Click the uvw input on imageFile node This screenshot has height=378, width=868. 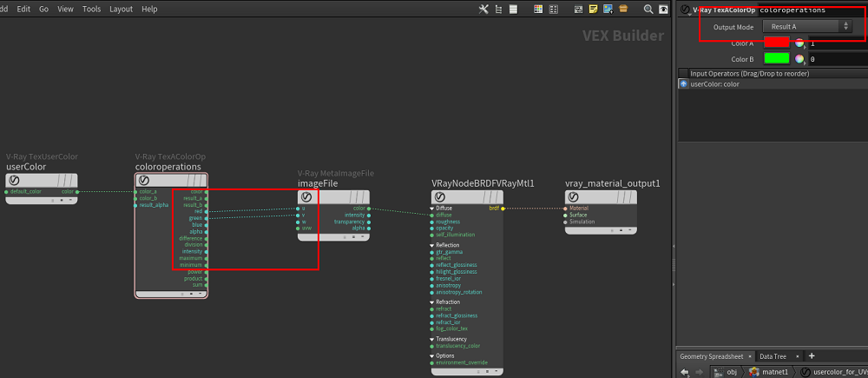point(298,228)
